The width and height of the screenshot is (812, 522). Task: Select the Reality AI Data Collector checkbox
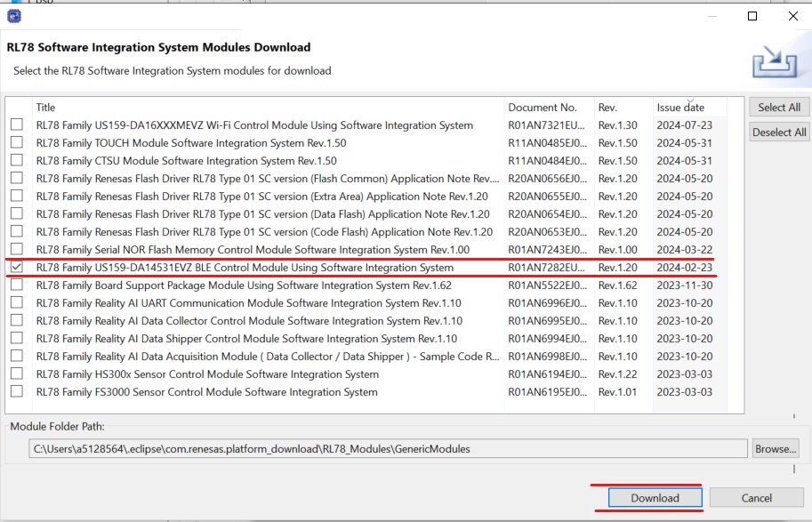point(17,320)
